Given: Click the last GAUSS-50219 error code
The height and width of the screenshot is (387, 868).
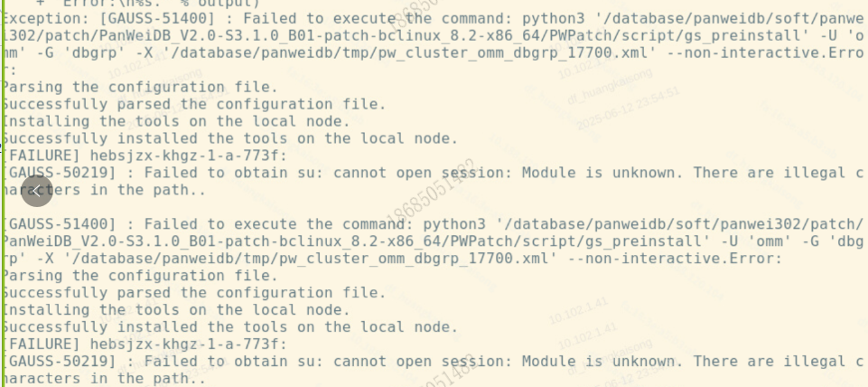Looking at the screenshot, I should coord(59,362).
